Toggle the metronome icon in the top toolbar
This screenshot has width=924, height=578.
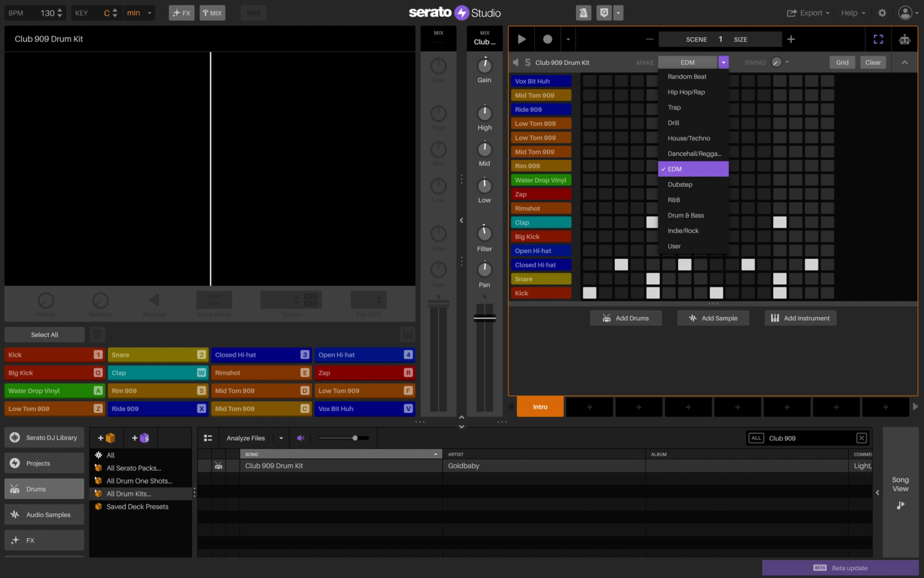coord(583,12)
